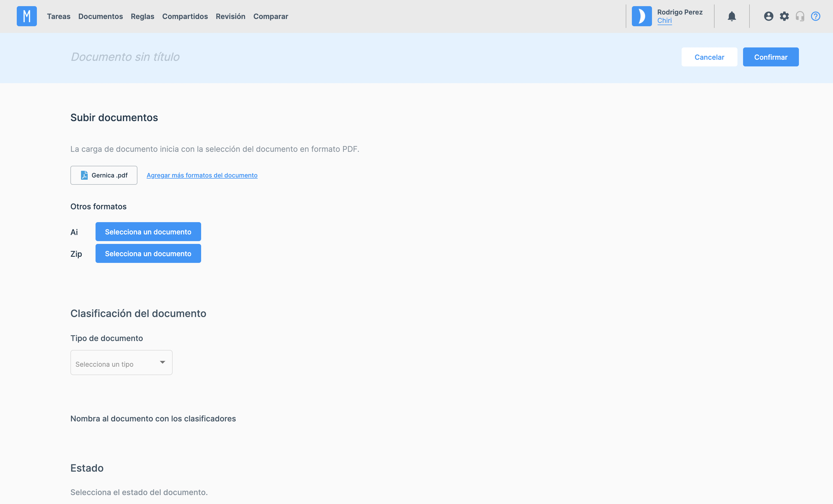Click the Documento sin título title field
The image size is (833, 504).
[x=125, y=57]
